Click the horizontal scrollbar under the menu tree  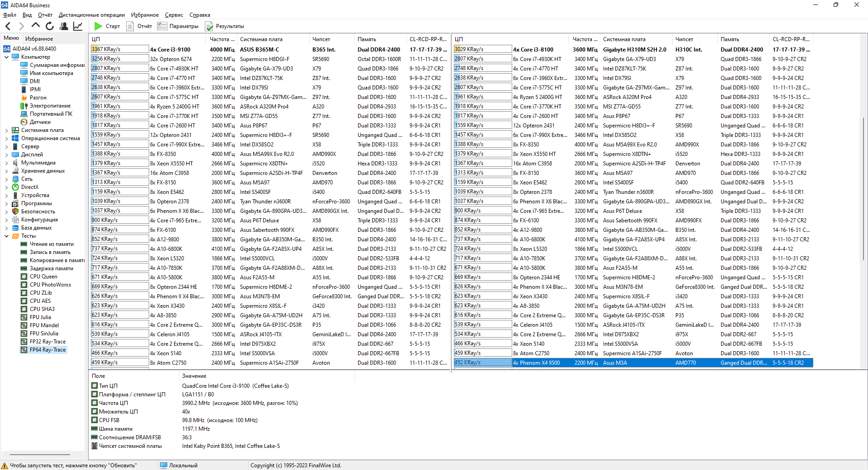pos(40,454)
